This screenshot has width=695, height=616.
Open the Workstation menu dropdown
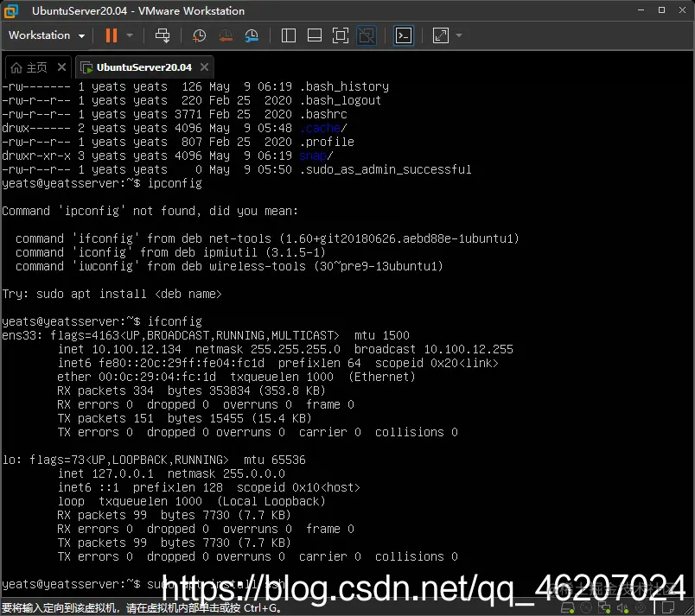click(x=46, y=35)
